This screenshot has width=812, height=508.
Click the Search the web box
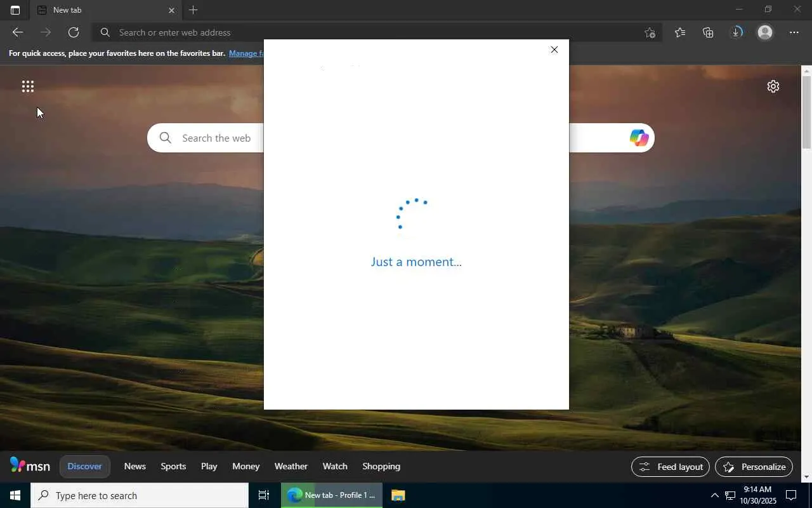coord(401,138)
